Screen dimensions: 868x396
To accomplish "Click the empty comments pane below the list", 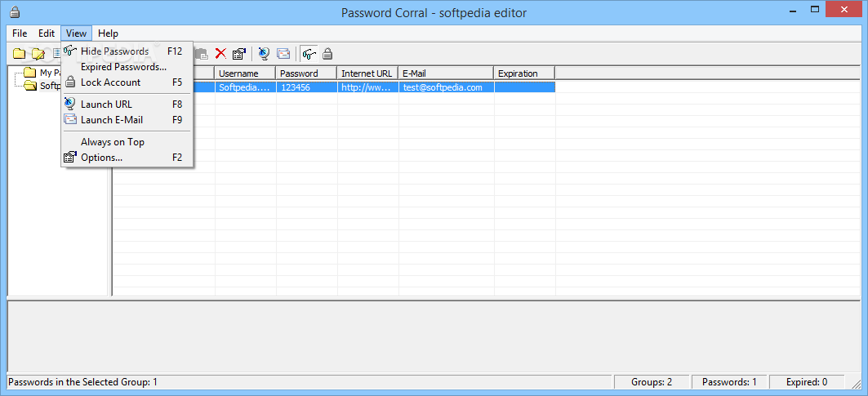I will (x=434, y=336).
